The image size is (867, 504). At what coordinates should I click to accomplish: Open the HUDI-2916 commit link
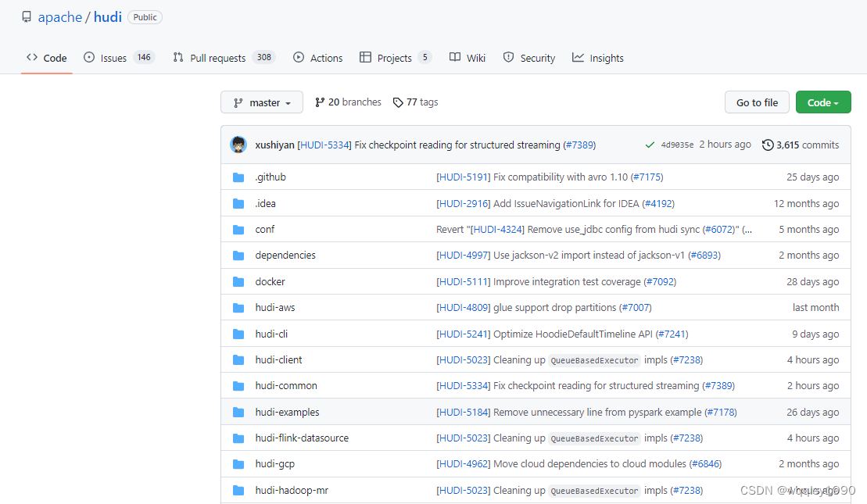click(x=464, y=203)
